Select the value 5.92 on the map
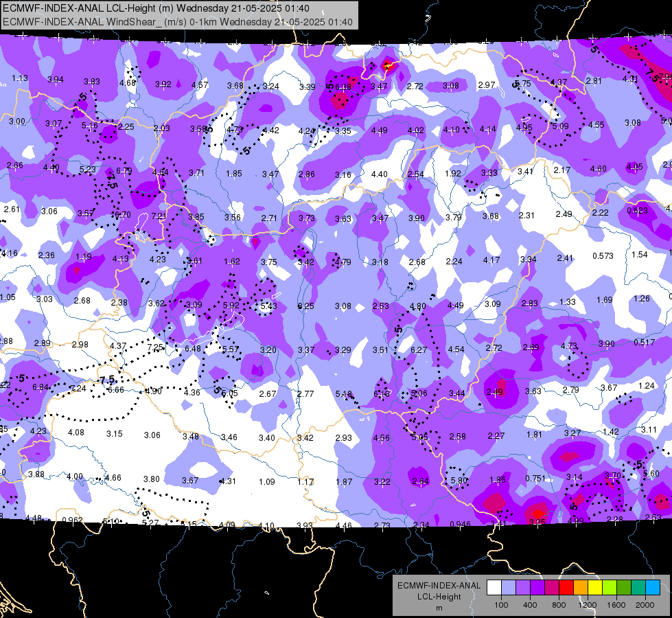672x618 pixels. pyautogui.click(x=231, y=306)
